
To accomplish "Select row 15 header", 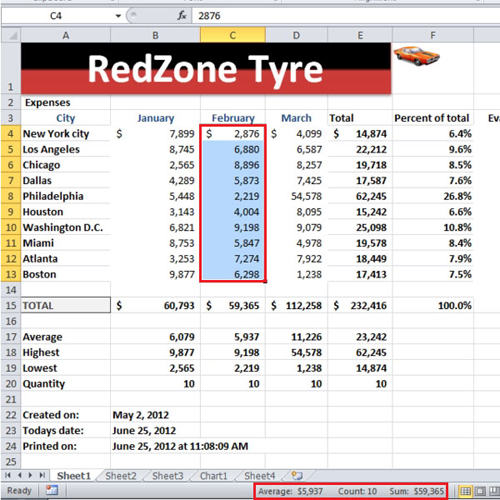I will [11, 305].
